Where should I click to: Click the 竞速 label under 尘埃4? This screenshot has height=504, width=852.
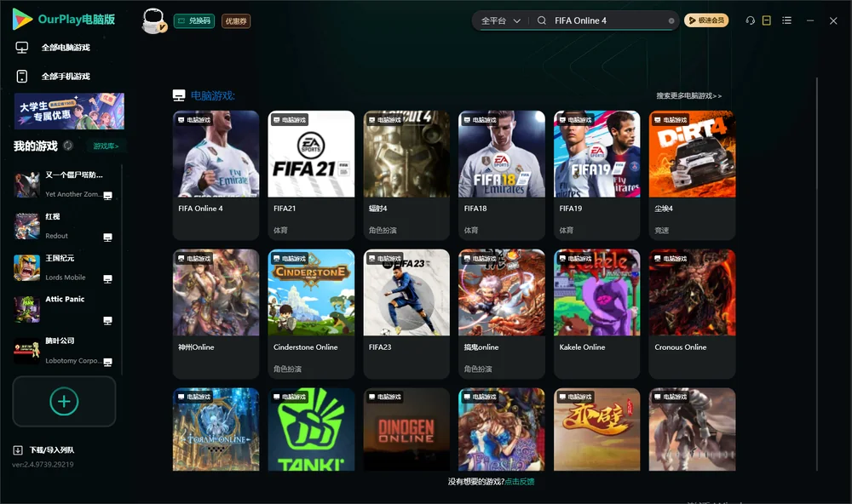pyautogui.click(x=662, y=230)
